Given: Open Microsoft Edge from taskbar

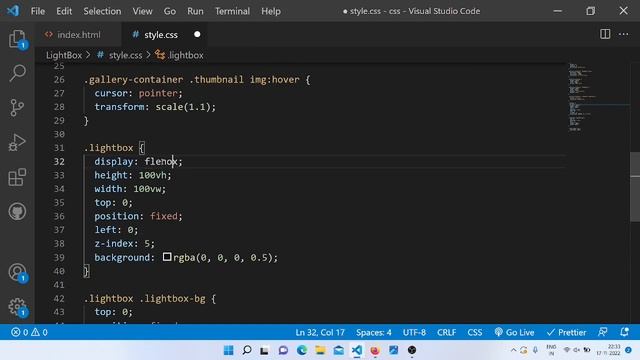Looking at the screenshot, I should coord(302,350).
